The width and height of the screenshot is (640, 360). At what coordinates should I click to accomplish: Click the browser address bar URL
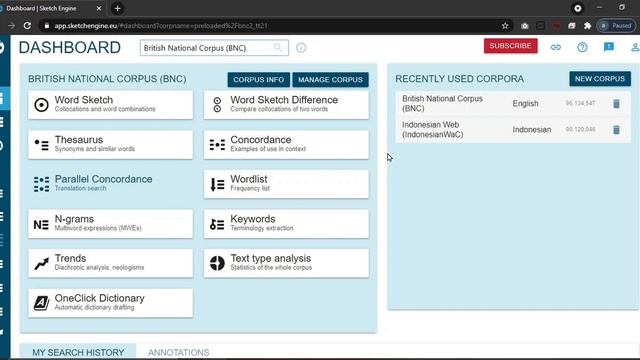coord(161,26)
